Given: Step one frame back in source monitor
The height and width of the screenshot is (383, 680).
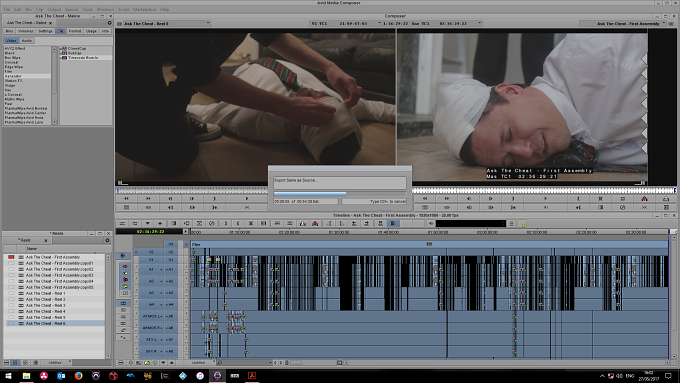Looking at the screenshot, I should click(170, 198).
